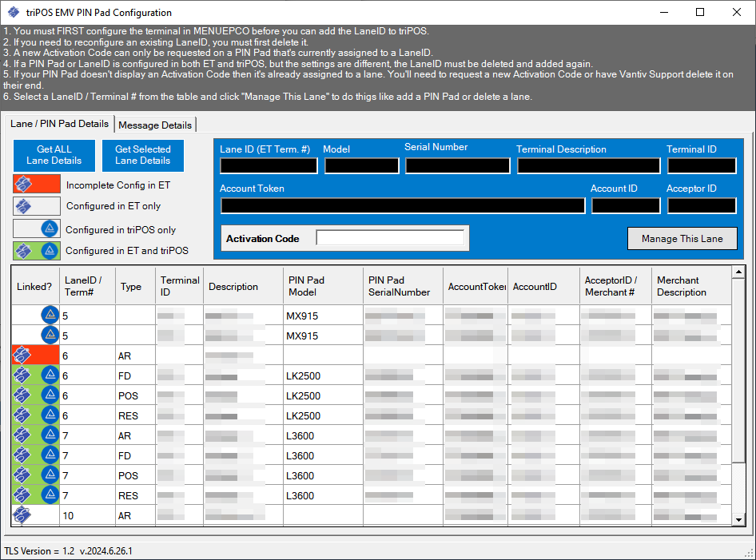Click the ET icon in the lane 6 POS row
The height and width of the screenshot is (560, 756).
coord(22,395)
